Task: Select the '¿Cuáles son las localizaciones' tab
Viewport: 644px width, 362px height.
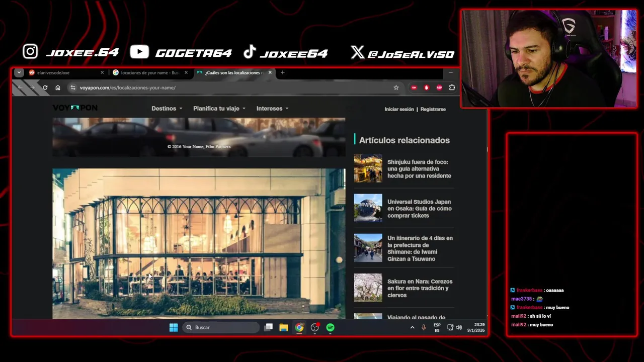Action: 234,72
